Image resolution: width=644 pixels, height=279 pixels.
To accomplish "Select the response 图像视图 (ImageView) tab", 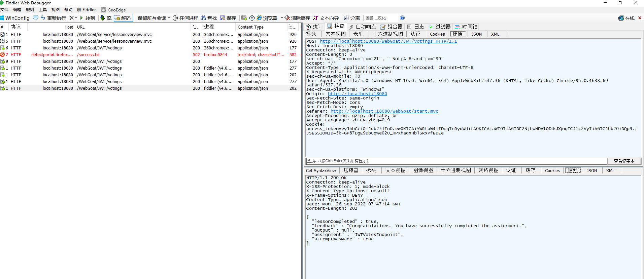I will coord(423,170).
